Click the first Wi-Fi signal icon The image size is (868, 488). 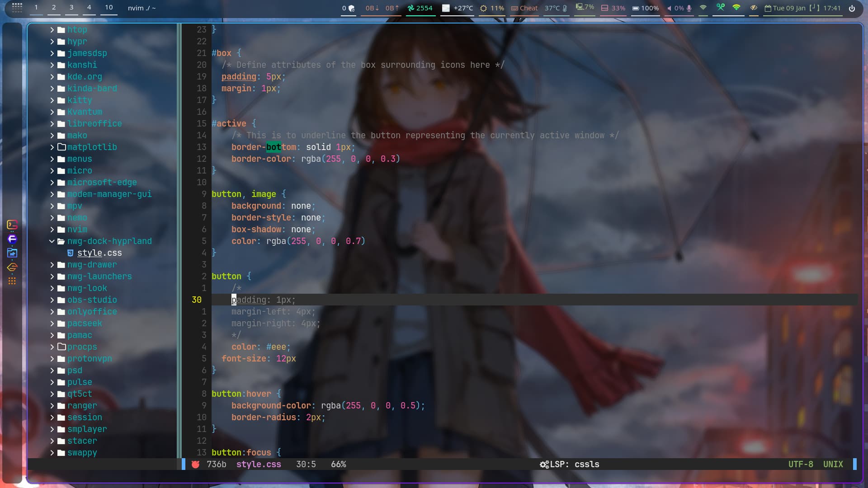[703, 8]
